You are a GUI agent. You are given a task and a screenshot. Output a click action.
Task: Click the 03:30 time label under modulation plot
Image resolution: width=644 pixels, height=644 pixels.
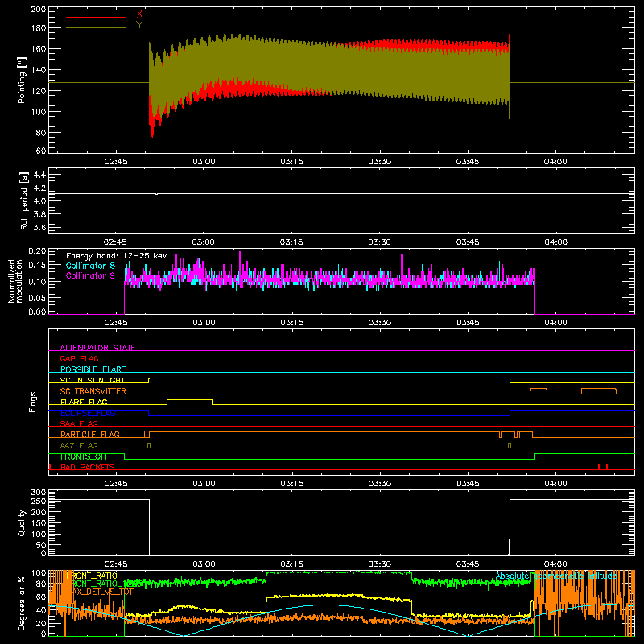coord(380,323)
